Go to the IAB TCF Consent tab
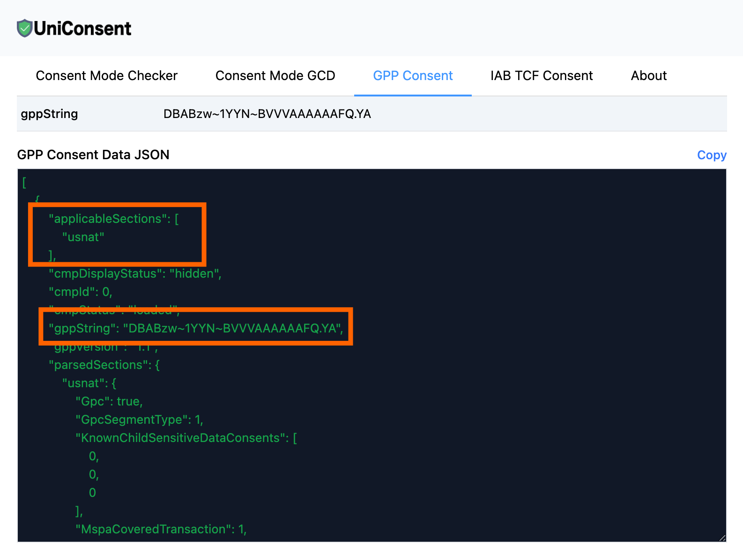 point(541,76)
